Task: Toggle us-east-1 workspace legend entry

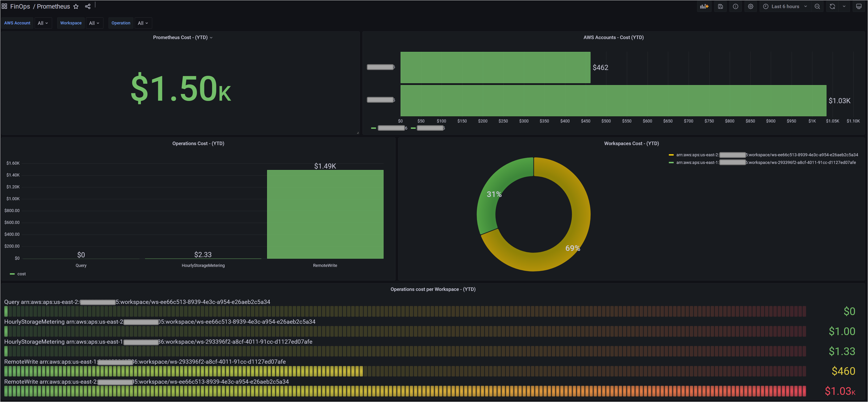Action: 763,163
